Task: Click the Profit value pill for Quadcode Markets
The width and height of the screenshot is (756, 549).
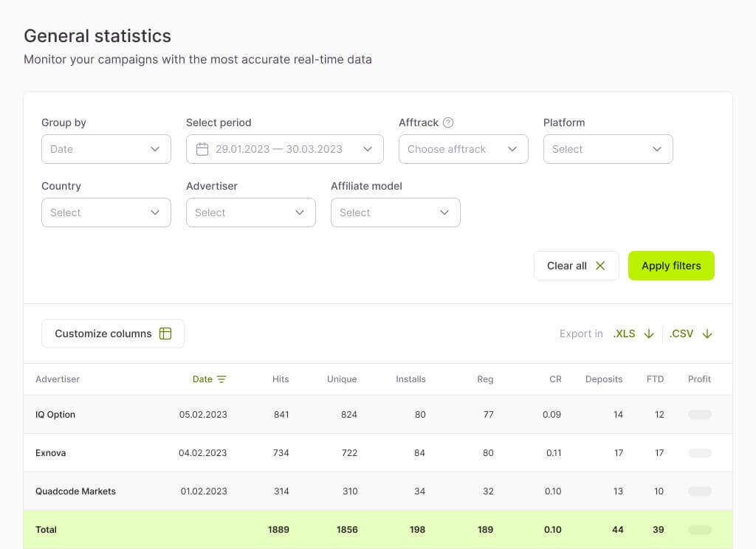Action: (699, 491)
